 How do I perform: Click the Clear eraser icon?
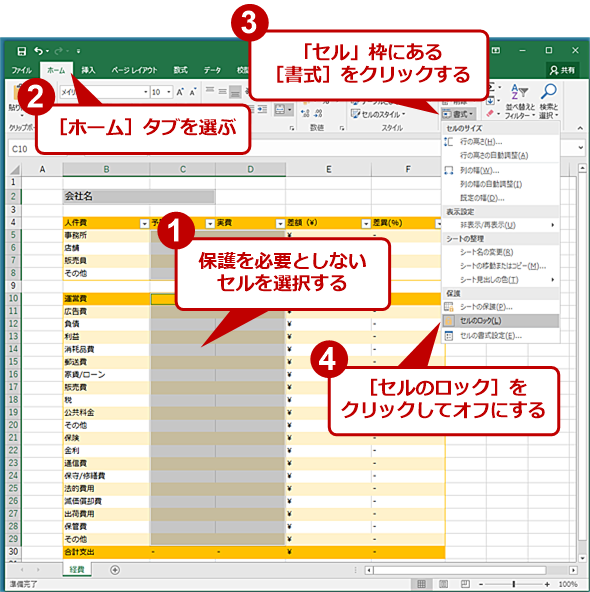[490, 113]
